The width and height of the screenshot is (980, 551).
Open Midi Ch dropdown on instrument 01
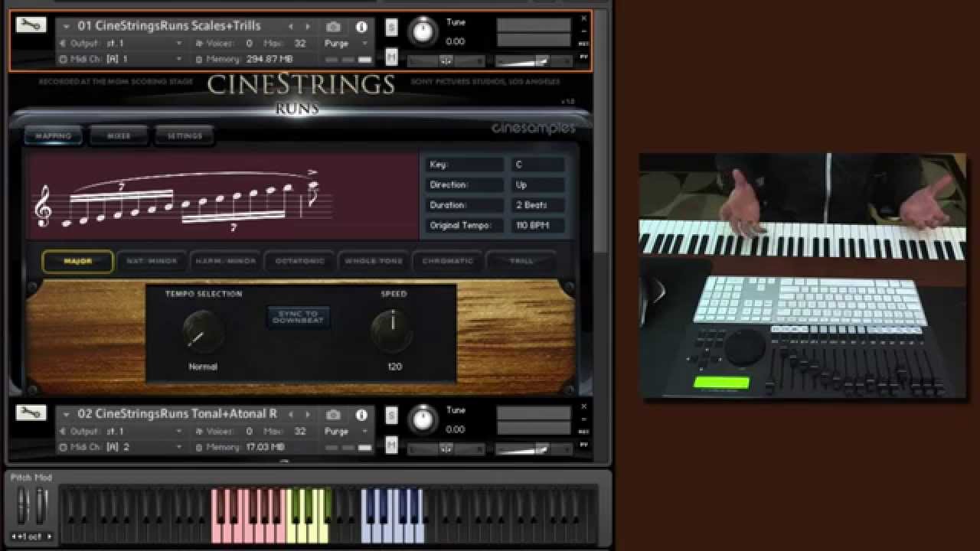pyautogui.click(x=178, y=59)
